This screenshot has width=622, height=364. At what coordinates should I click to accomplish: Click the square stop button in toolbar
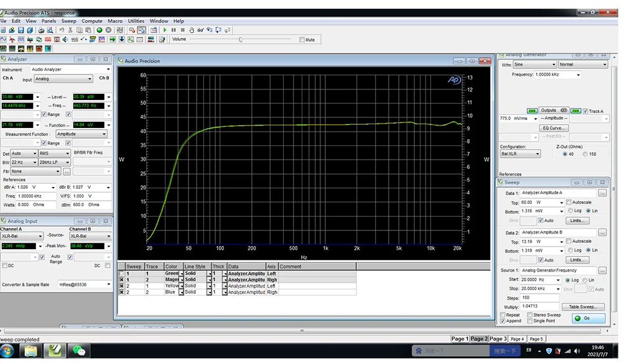(182, 30)
